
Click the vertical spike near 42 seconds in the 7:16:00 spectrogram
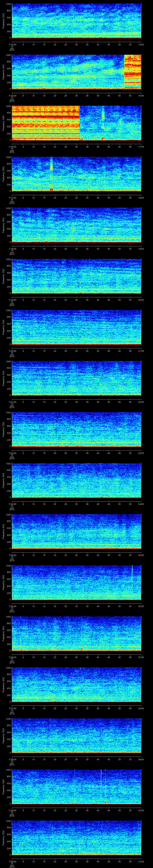(103, 123)
